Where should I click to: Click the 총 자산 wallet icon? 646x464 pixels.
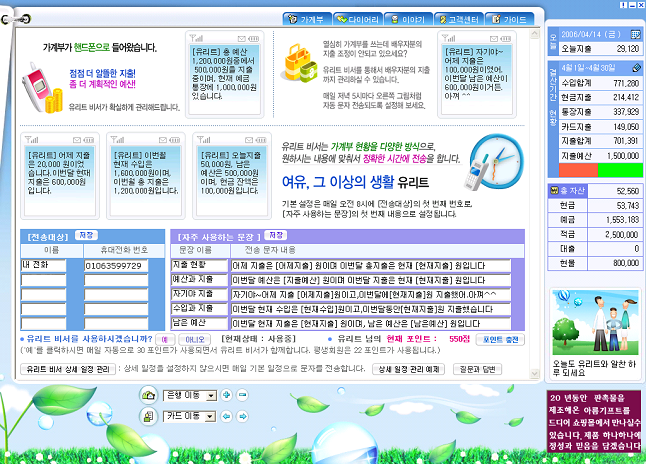554,190
